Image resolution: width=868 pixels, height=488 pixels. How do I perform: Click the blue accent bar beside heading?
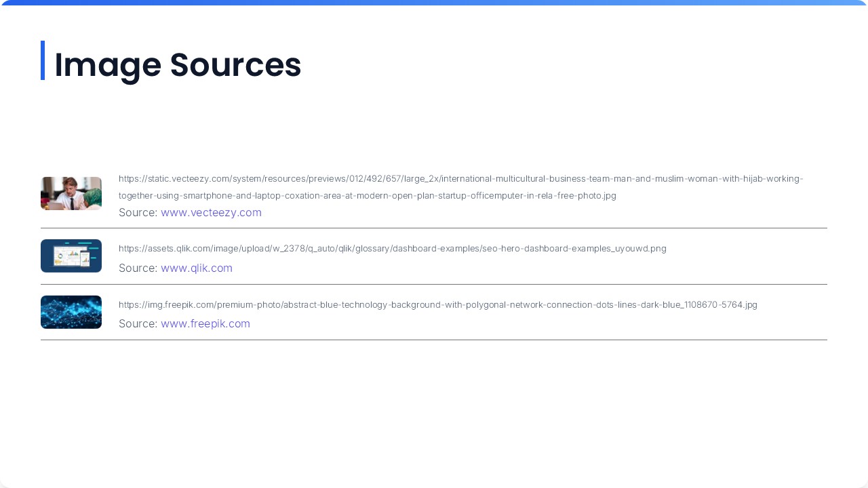[x=43, y=60]
